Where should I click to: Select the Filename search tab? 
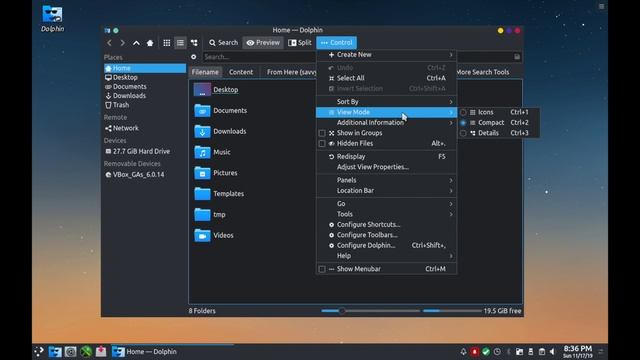click(205, 72)
